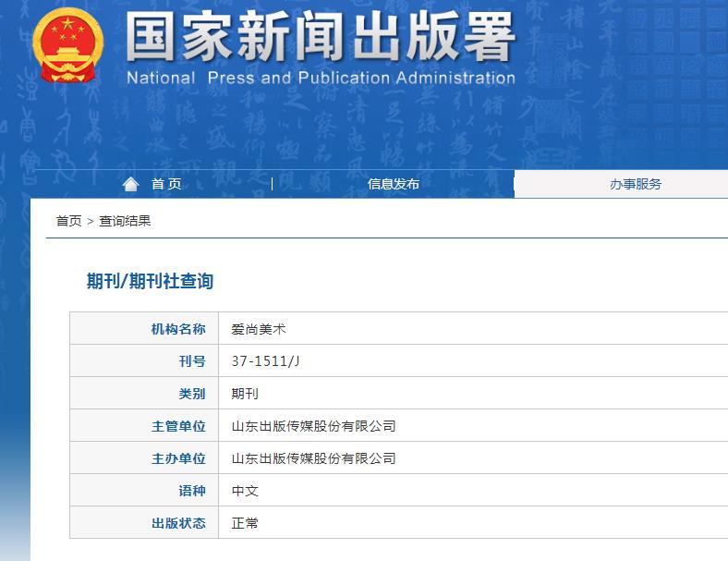Click the company name in 主办单位 row
The image size is (728, 561).
(313, 458)
